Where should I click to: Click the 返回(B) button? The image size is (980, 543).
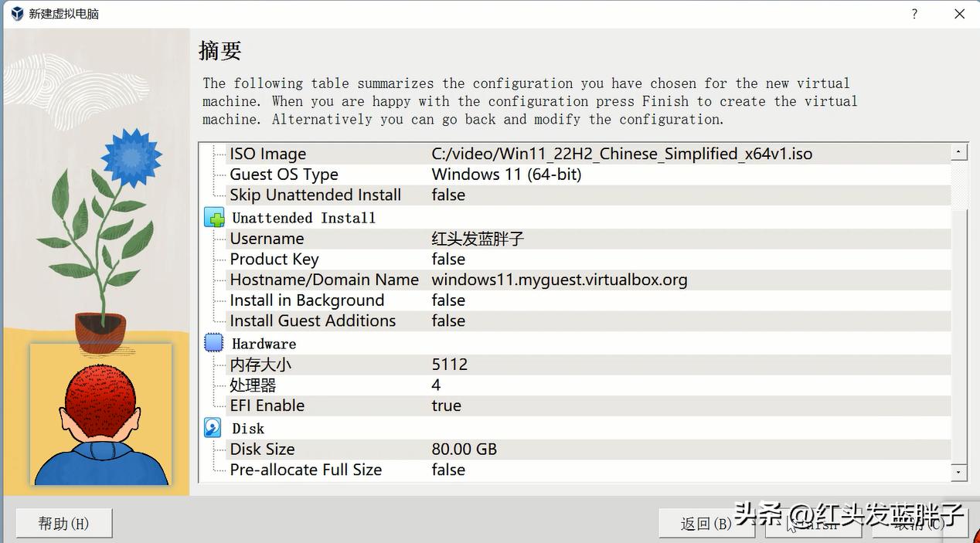pyautogui.click(x=706, y=523)
